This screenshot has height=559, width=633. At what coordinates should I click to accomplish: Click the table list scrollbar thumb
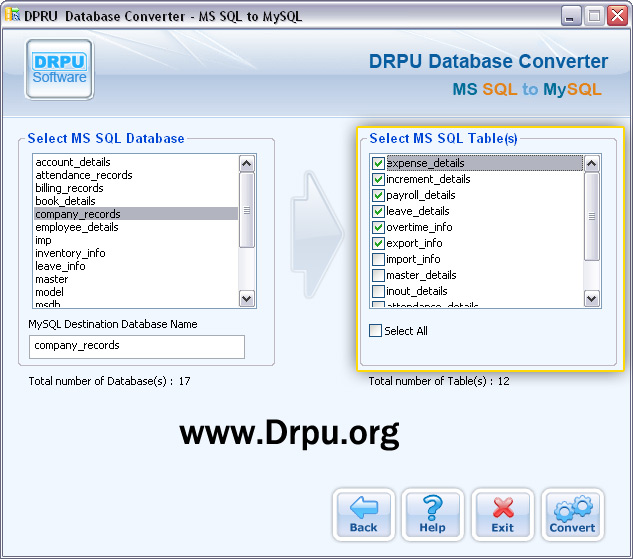[x=592, y=217]
